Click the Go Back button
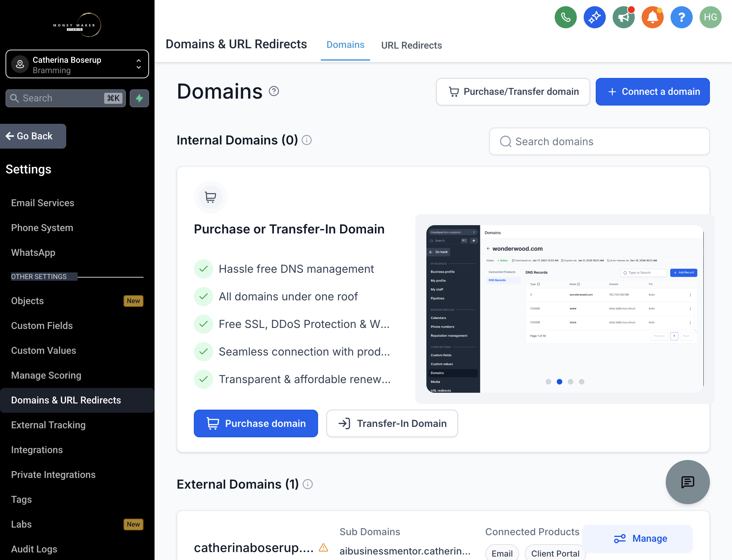 coord(33,136)
